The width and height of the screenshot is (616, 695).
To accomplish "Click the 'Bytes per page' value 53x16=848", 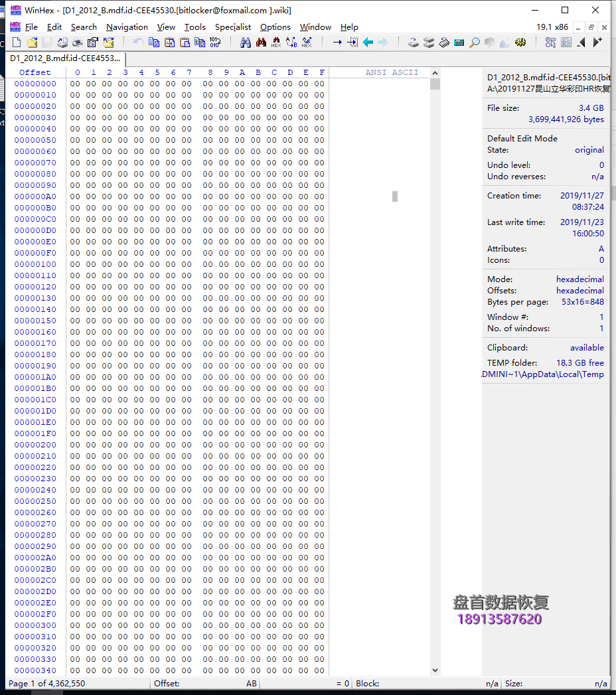I will (583, 302).
